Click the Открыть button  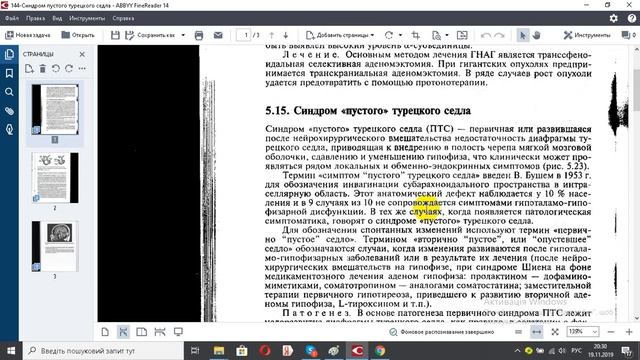point(78,36)
